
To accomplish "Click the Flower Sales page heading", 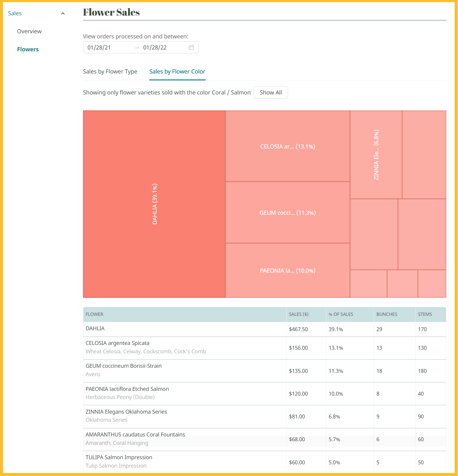I will (111, 12).
